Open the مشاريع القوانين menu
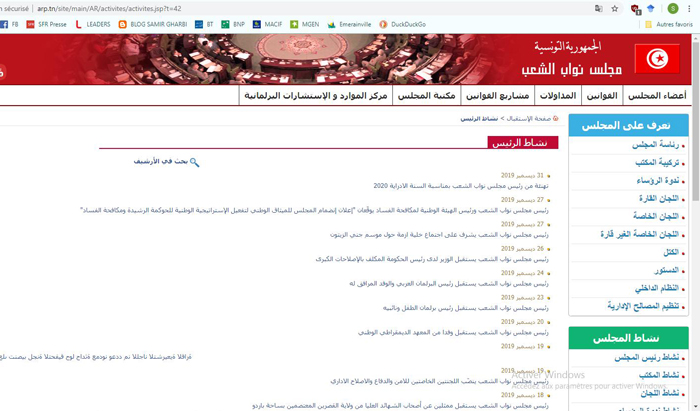700x411 pixels. [497, 95]
